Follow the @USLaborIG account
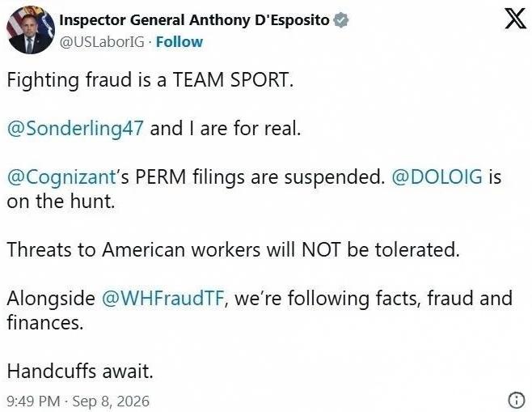The width and height of the screenshot is (532, 412). tap(179, 42)
